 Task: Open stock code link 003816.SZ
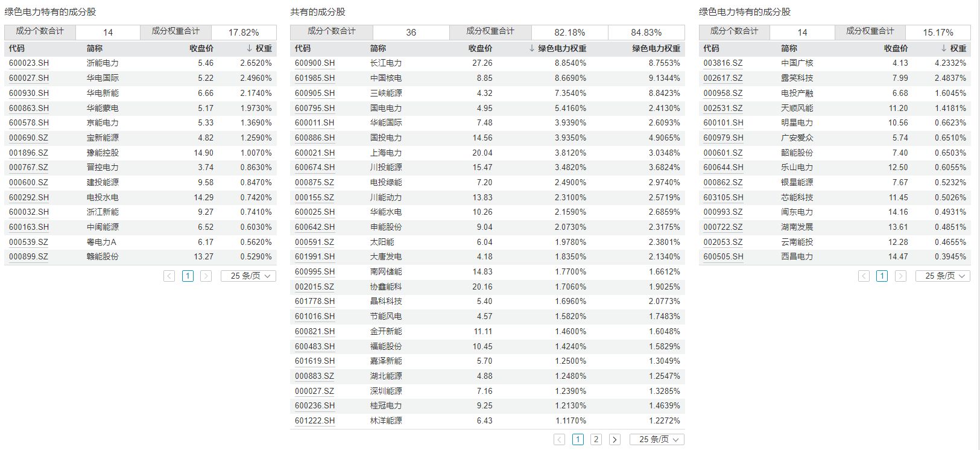click(x=723, y=63)
